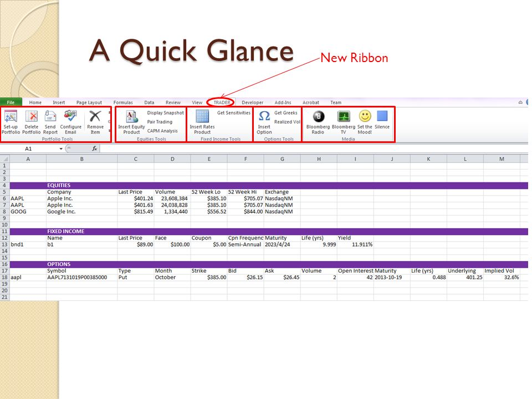Open the Team tab
The width and height of the screenshot is (532, 399).
click(336, 103)
